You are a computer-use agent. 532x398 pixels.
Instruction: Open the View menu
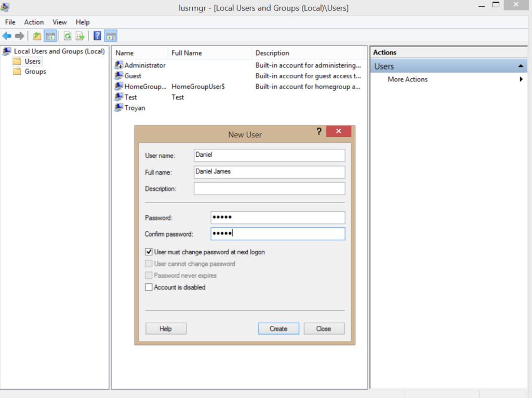(59, 22)
